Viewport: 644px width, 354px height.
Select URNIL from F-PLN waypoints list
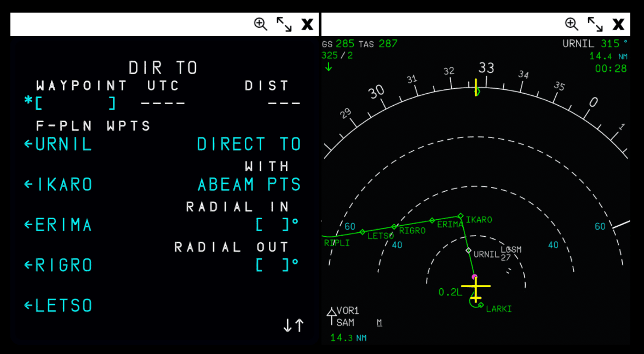click(58, 145)
